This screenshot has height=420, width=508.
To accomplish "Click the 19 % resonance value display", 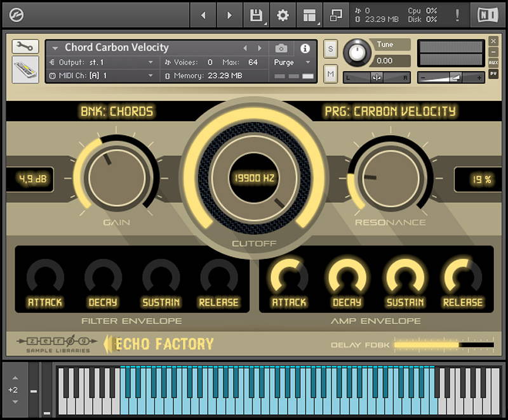I will 481,180.
